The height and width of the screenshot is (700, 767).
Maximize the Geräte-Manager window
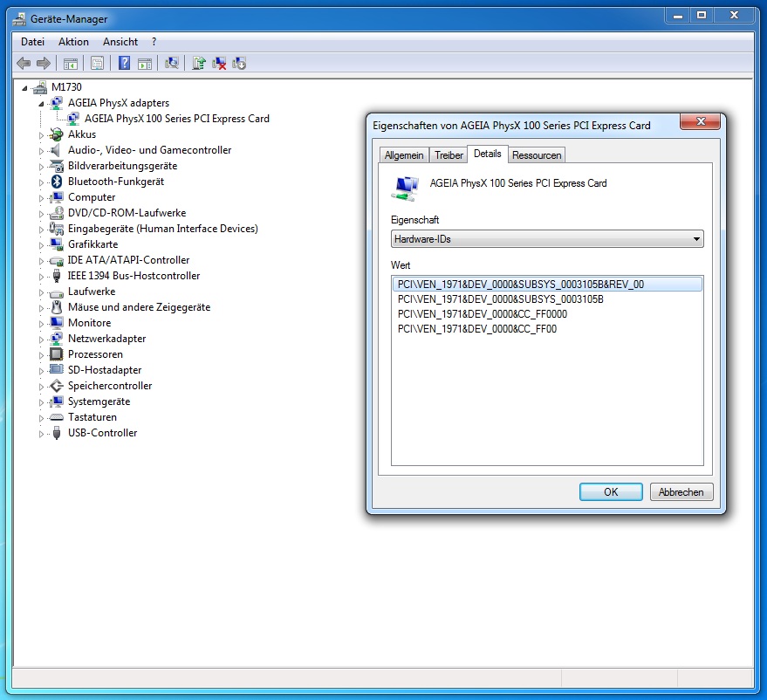click(x=701, y=16)
